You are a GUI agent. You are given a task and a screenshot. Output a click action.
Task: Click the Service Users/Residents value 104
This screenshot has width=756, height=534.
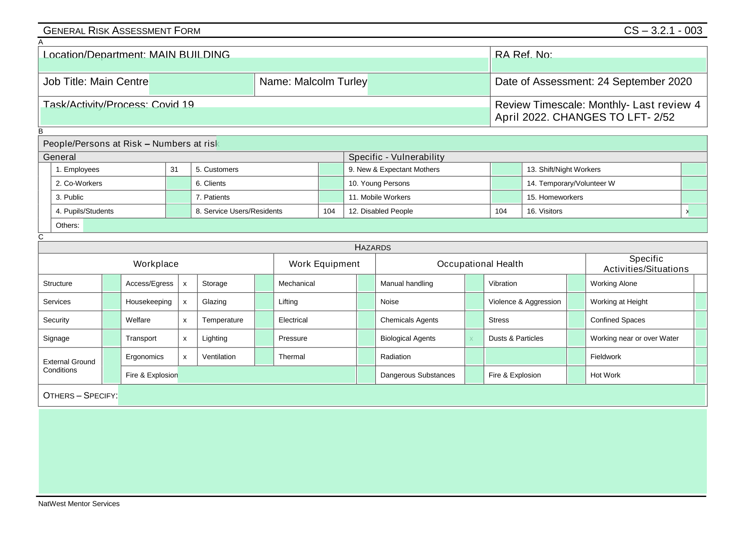pos(329,211)
